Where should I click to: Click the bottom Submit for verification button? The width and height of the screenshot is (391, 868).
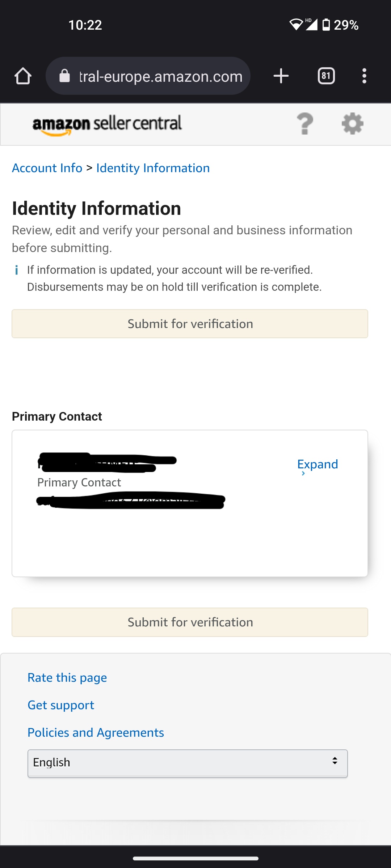pos(190,622)
